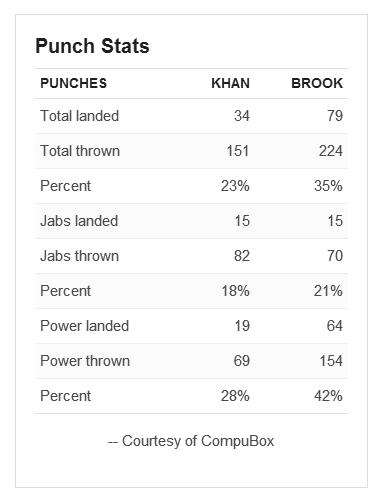The width and height of the screenshot is (384, 493).
Task: Click Brook's total thrown value 224
Action: [331, 151]
